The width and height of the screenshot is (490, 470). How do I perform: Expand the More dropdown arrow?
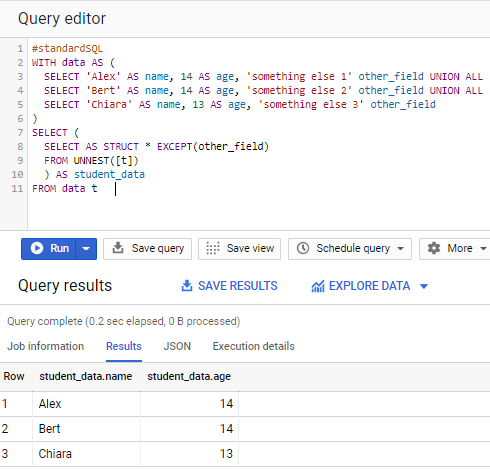pyautogui.click(x=483, y=249)
